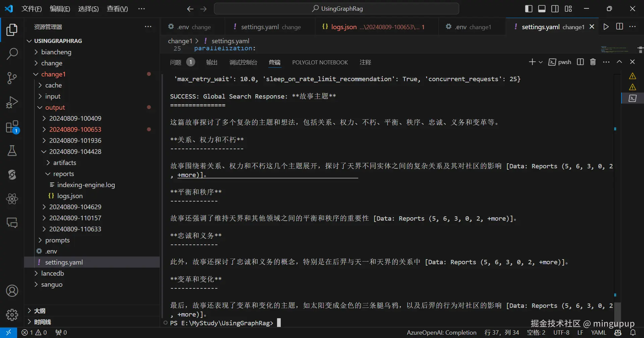Open remote window indicator in status bar
Viewport: 644px width, 338px height.
9,333
